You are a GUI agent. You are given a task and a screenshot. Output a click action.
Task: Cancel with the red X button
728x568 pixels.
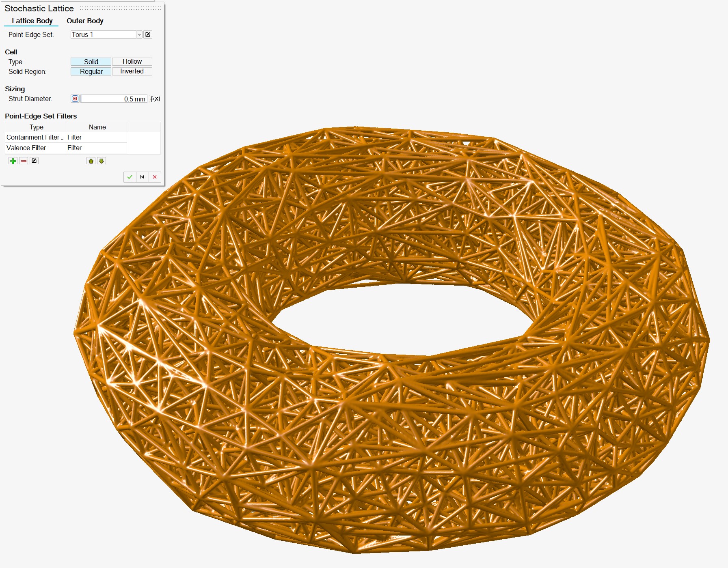tap(155, 177)
